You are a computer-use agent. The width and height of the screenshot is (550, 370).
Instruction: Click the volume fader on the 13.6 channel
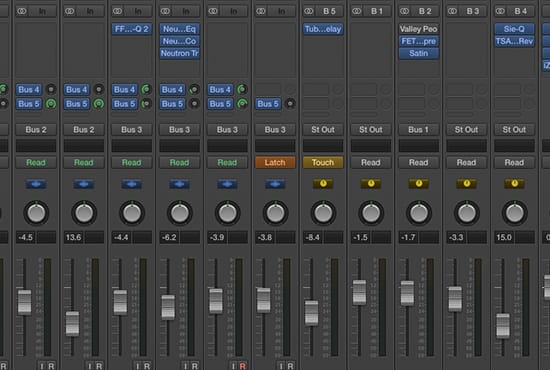(72, 324)
